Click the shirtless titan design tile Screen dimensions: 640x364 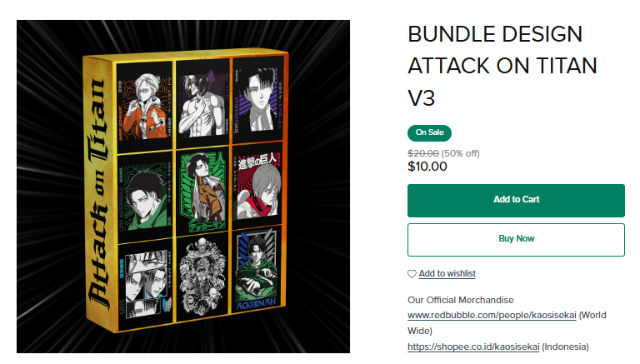[x=202, y=102]
